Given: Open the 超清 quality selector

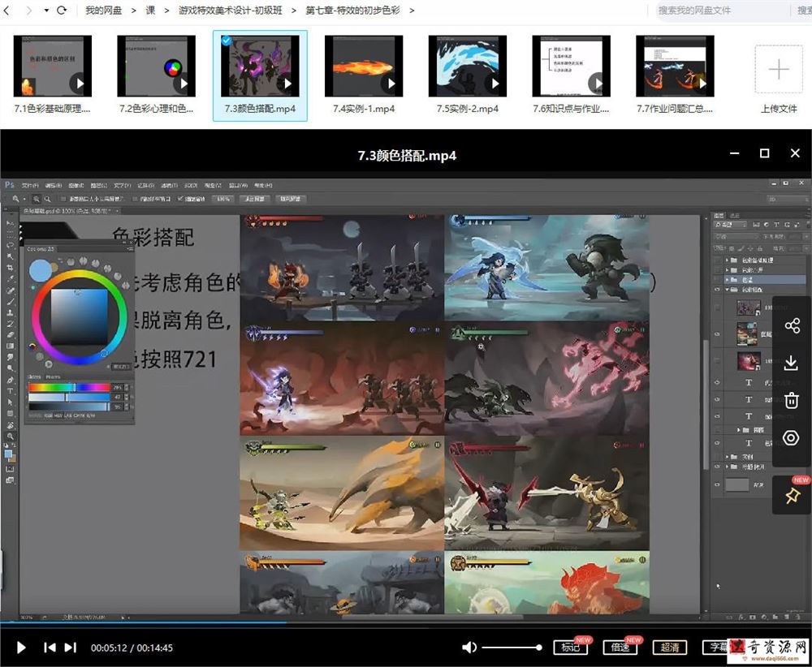Looking at the screenshot, I should click(670, 647).
